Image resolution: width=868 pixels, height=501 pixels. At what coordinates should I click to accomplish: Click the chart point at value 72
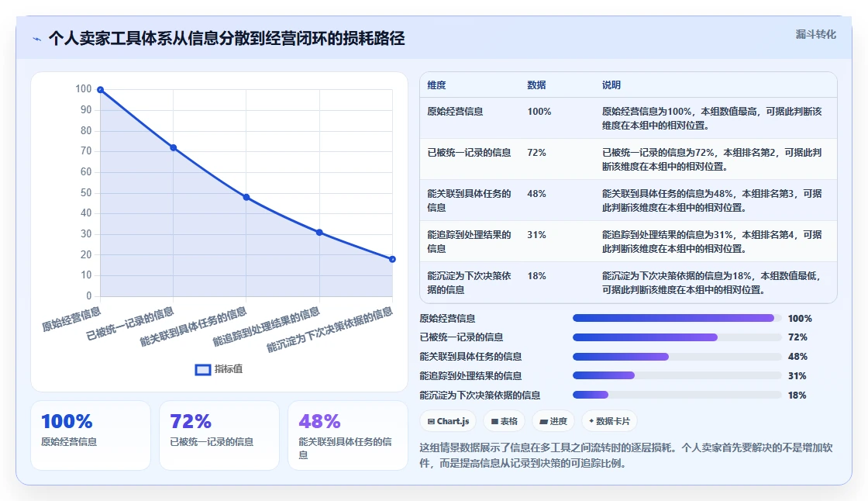click(174, 148)
